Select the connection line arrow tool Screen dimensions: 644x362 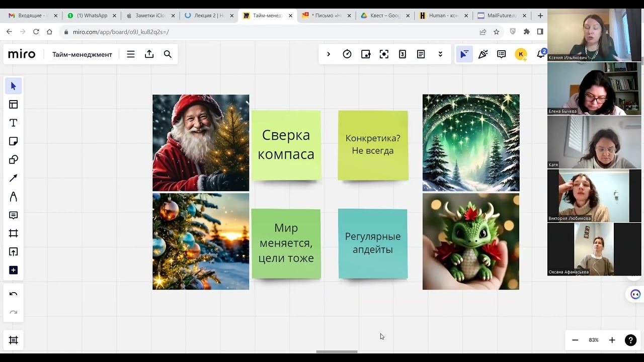(x=14, y=178)
